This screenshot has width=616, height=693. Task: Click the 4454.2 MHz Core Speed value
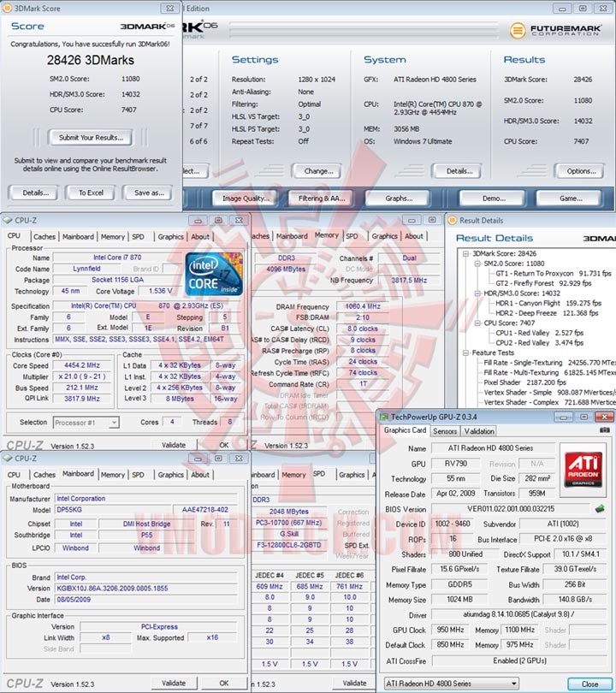(82, 365)
